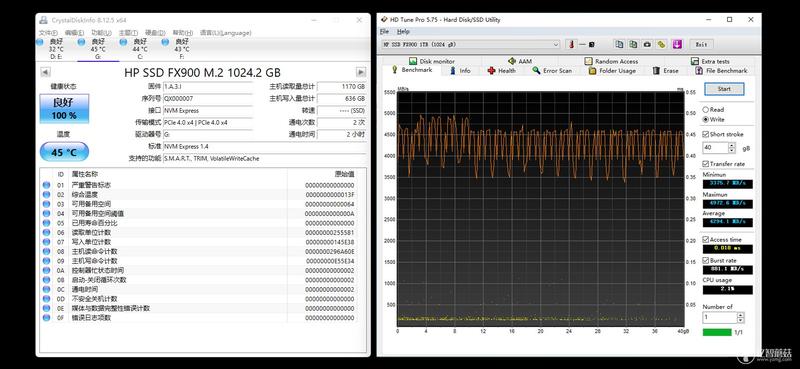Screen dimensions: 800x369
Task: Open 功能(U) menu in CrystalDiskInfo
Action: point(102,33)
